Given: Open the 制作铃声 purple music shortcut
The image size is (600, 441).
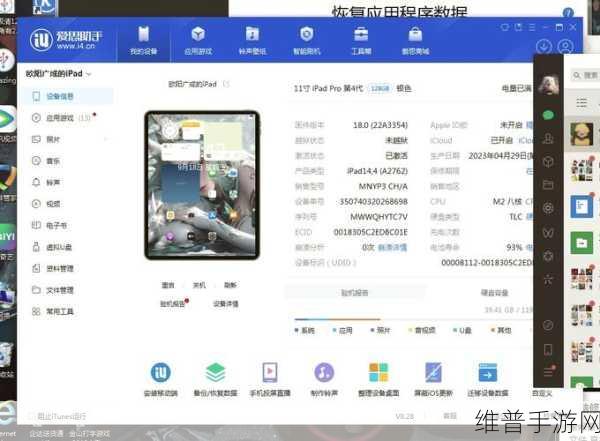Looking at the screenshot, I should click(x=324, y=379).
